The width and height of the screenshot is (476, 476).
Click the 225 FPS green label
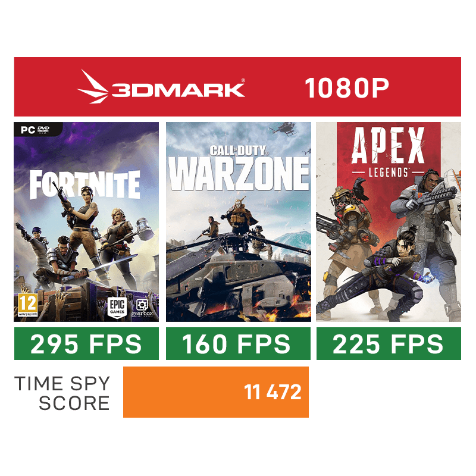[389, 344]
